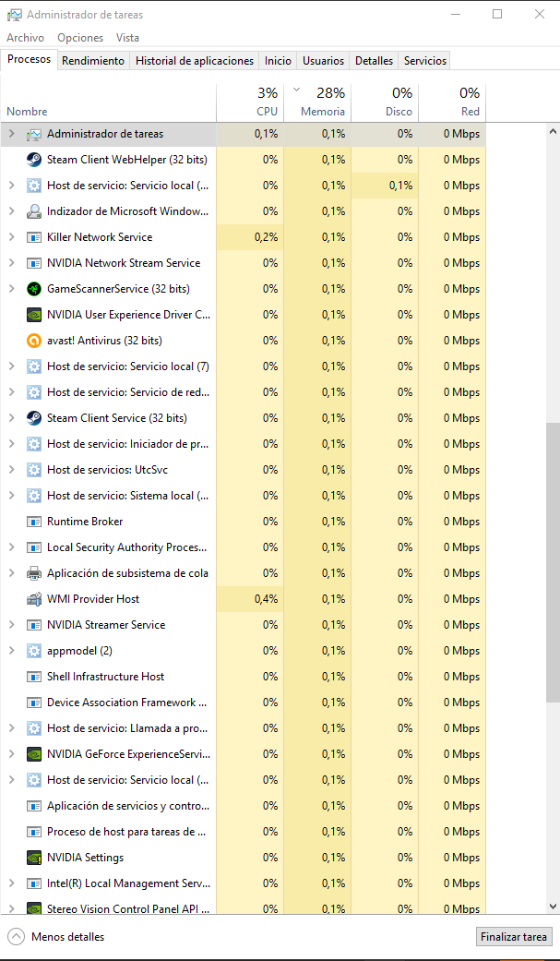Click the NVIDIA User Experience Driver icon
Image resolution: width=560 pixels, height=961 pixels.
pos(34,315)
